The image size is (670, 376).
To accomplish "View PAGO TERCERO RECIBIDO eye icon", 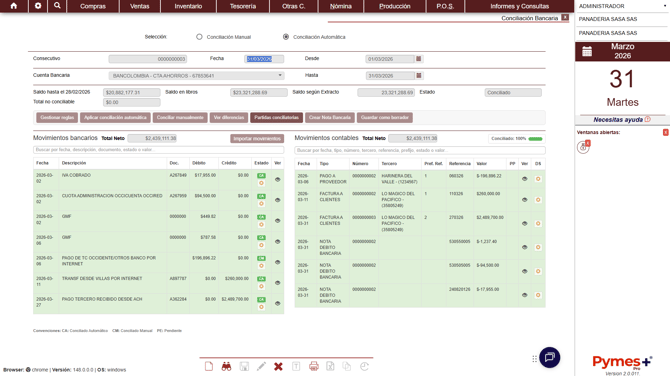I will pyautogui.click(x=278, y=303).
